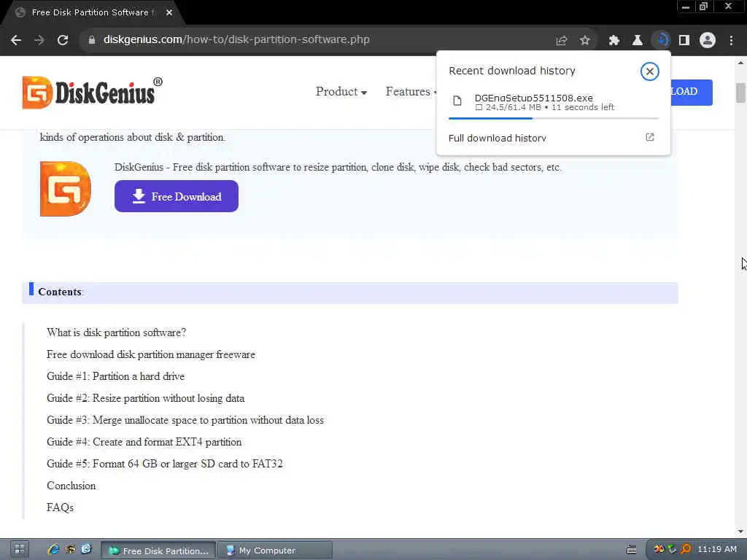Image resolution: width=747 pixels, height=560 pixels.
Task: Bookmark this page with star icon
Action: 585,41
